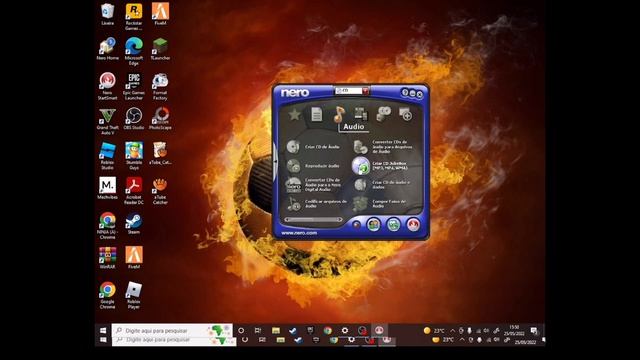The image size is (640, 360).
Task: Open Epic Games Launcher shortcut
Action: [134, 86]
